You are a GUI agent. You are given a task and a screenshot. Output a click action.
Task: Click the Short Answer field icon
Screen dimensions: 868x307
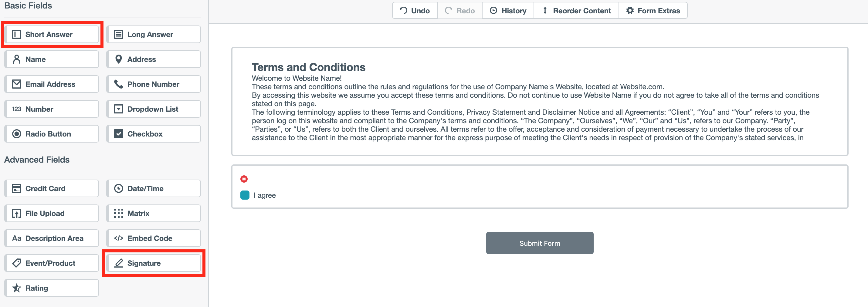16,34
